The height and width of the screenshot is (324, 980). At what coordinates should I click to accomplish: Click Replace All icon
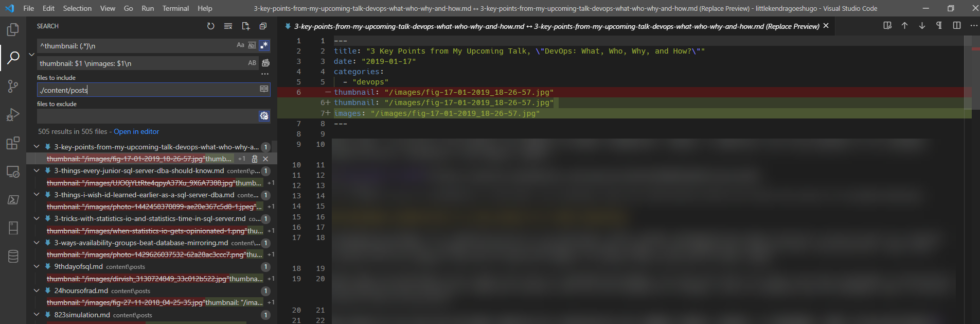(265, 63)
